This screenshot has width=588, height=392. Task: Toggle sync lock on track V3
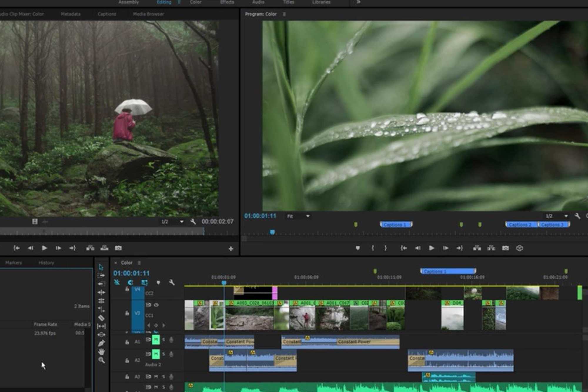148,305
